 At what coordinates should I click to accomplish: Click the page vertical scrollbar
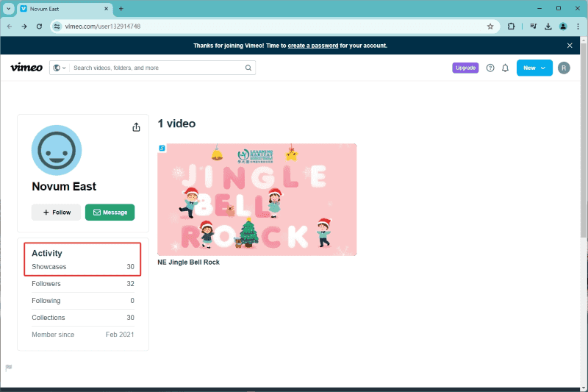pos(584,140)
